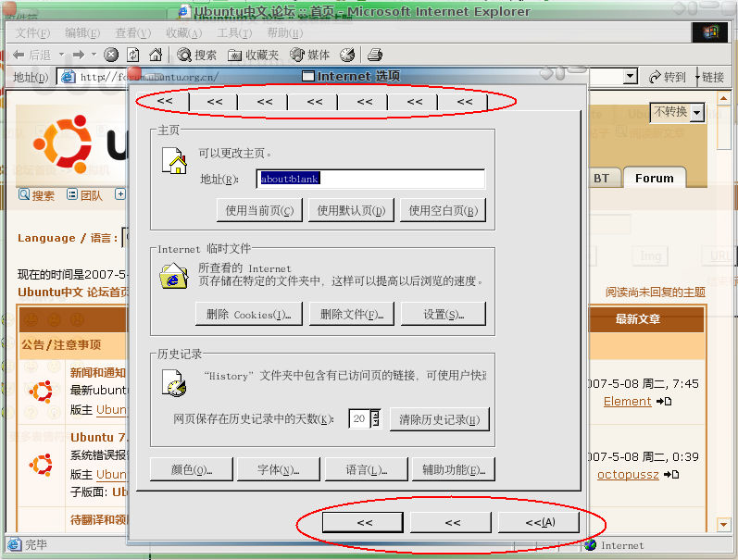Open the History clock icon in toolbar
The height and width of the screenshot is (560, 738).
click(x=347, y=55)
